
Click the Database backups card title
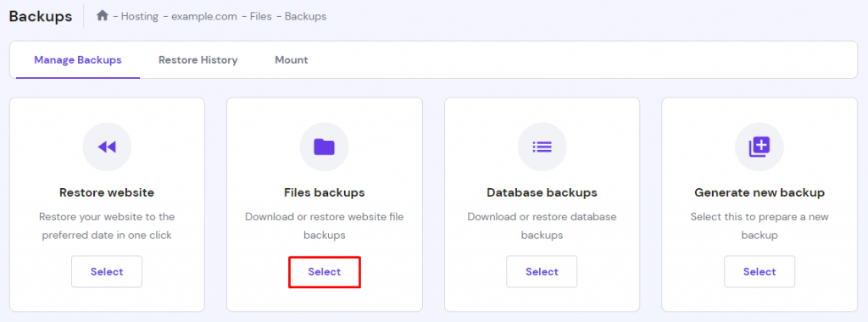tap(542, 192)
